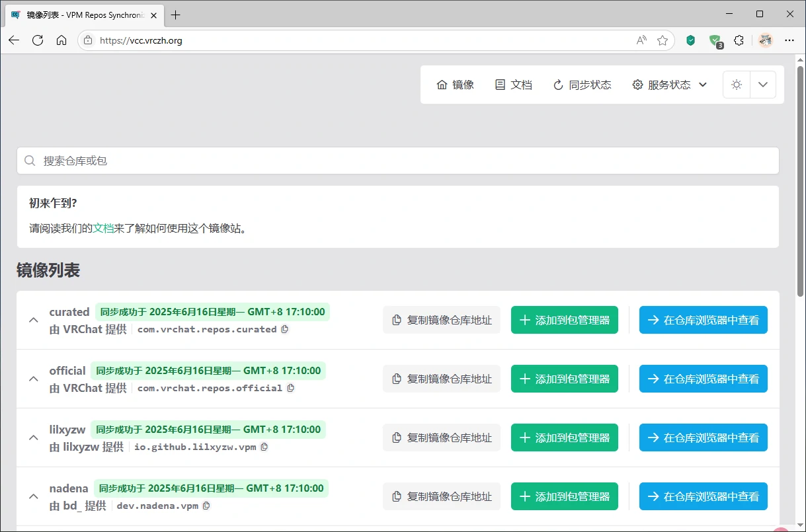Open the 文档 navigation menu item
Screen dimensions: 806x532
coord(514,85)
